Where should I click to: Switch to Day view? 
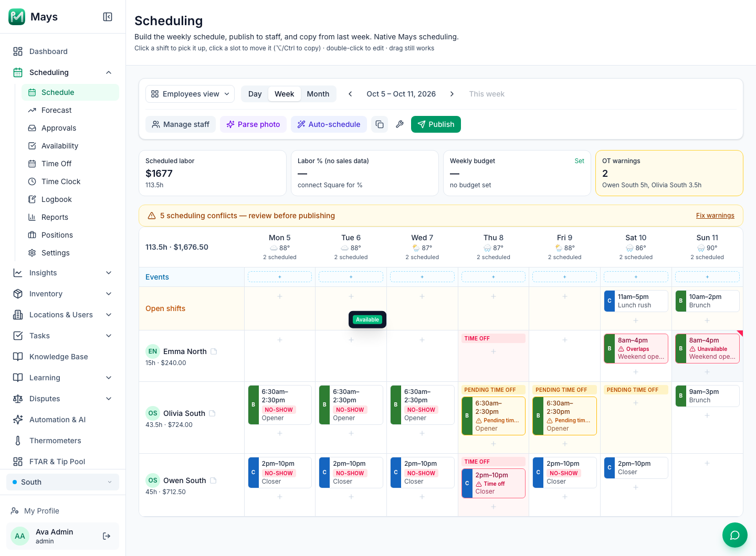pyautogui.click(x=255, y=94)
